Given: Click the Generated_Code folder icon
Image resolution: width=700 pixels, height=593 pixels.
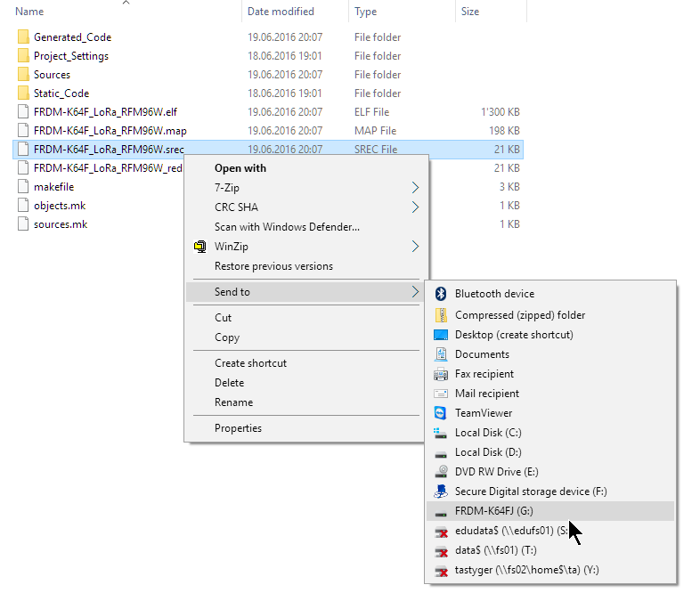Looking at the screenshot, I should (x=23, y=37).
